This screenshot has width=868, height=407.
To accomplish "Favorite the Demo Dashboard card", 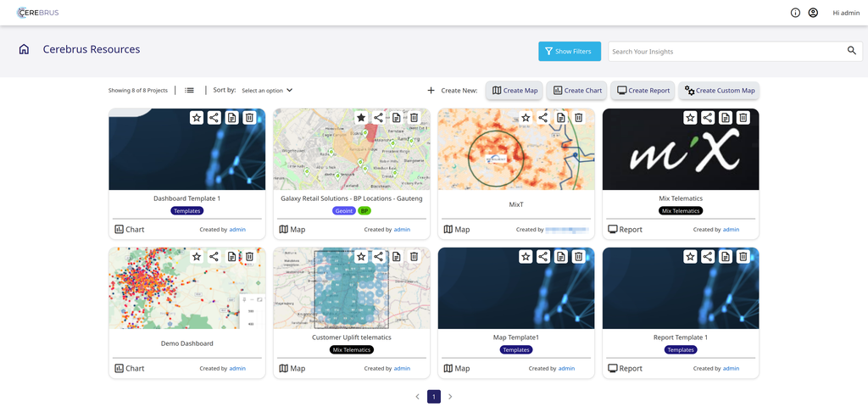I will coord(197,256).
